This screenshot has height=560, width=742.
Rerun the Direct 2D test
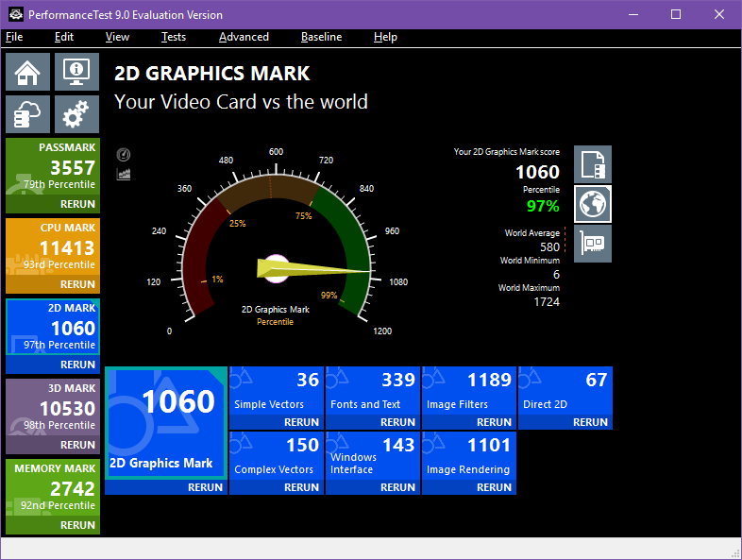590,422
